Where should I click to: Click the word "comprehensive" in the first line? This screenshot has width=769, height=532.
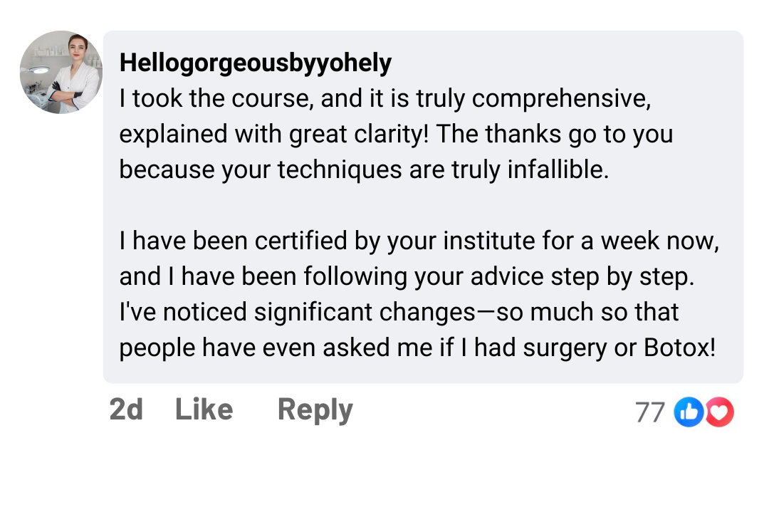561,99
